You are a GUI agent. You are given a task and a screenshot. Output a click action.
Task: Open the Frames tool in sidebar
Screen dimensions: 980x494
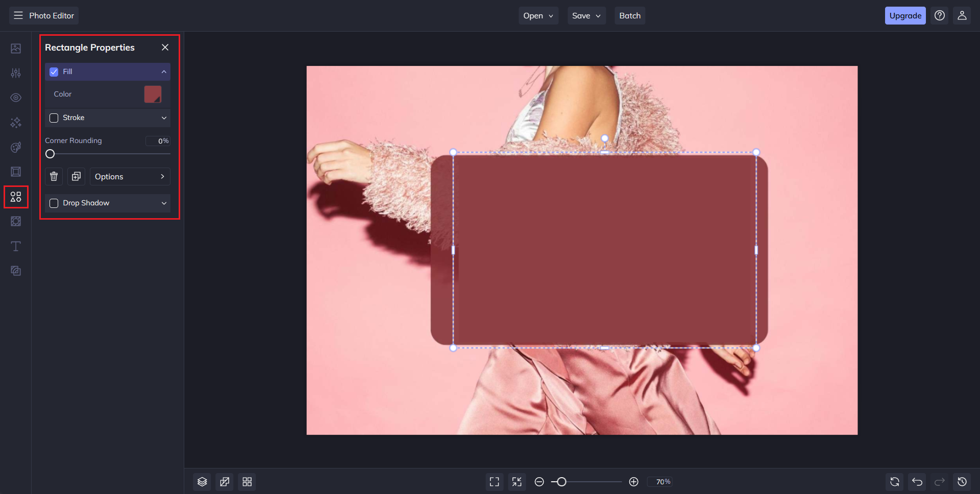(16, 172)
